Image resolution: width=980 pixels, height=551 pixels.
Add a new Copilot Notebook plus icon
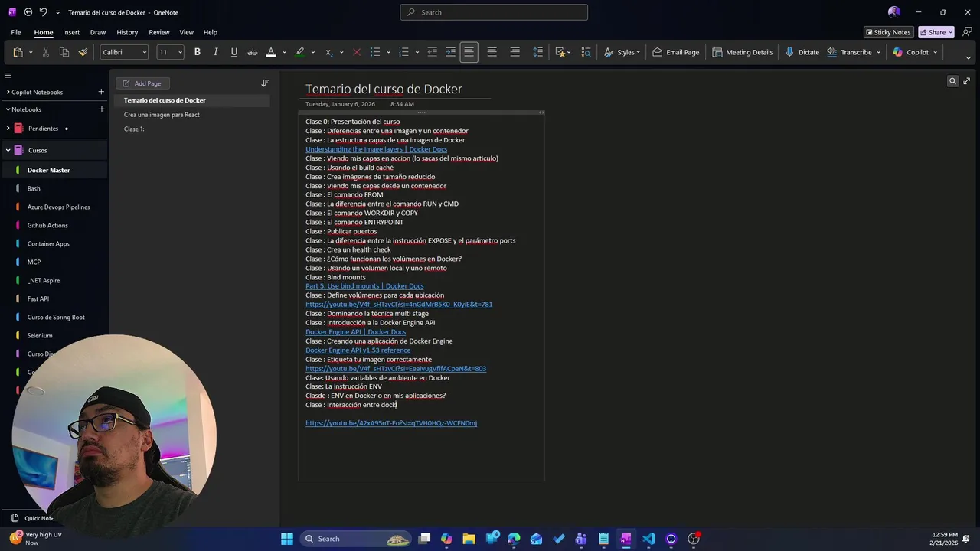[x=101, y=92]
